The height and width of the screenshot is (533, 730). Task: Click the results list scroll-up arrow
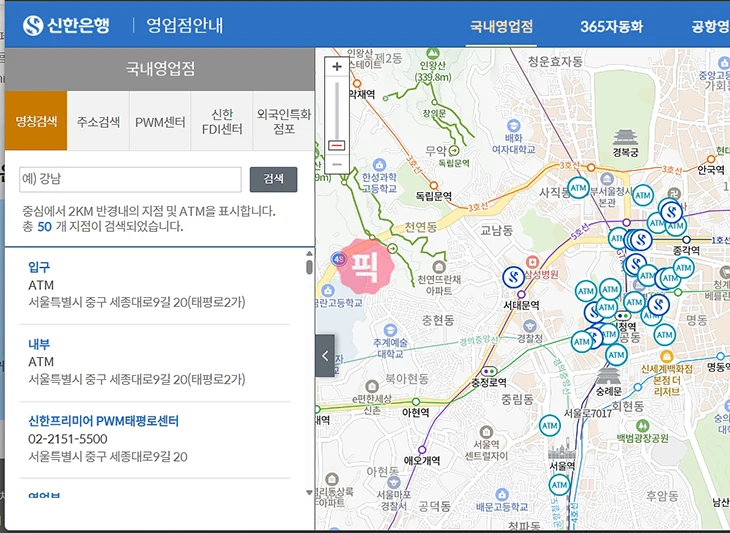pyautogui.click(x=309, y=254)
